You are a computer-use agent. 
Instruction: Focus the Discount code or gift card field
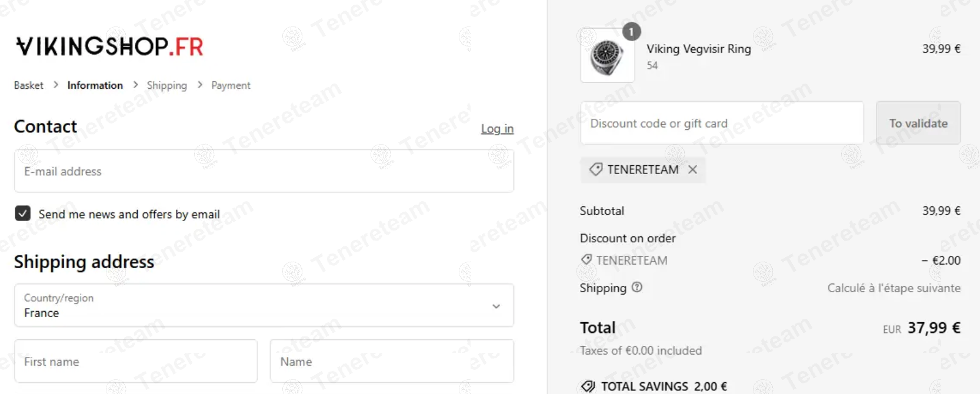722,123
